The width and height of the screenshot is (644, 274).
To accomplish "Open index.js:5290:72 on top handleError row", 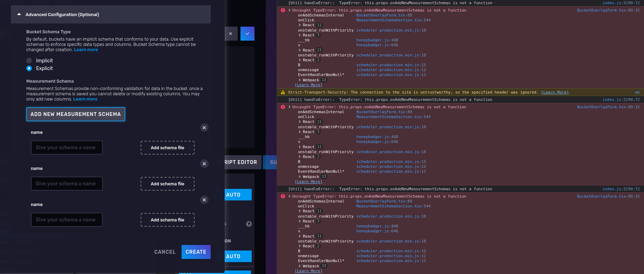I will [x=621, y=3].
